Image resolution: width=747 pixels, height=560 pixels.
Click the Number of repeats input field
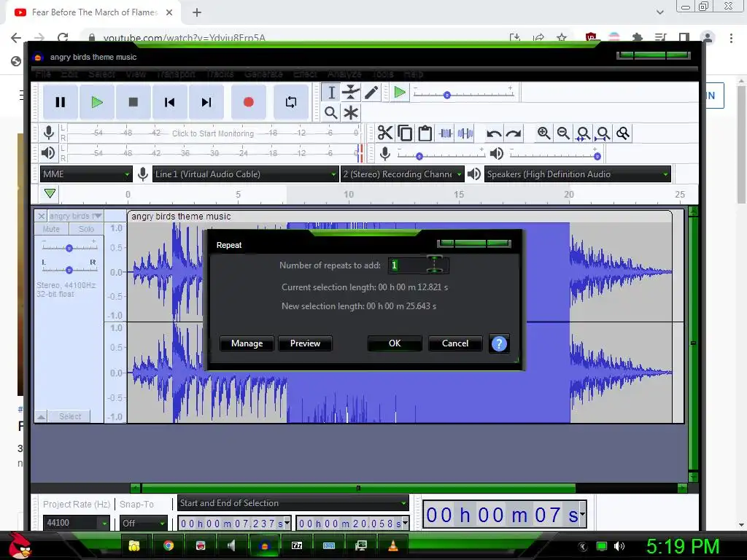click(418, 265)
